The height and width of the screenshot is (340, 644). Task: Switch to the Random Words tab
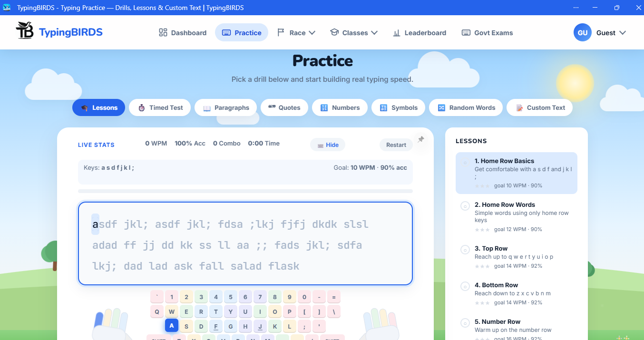(466, 107)
